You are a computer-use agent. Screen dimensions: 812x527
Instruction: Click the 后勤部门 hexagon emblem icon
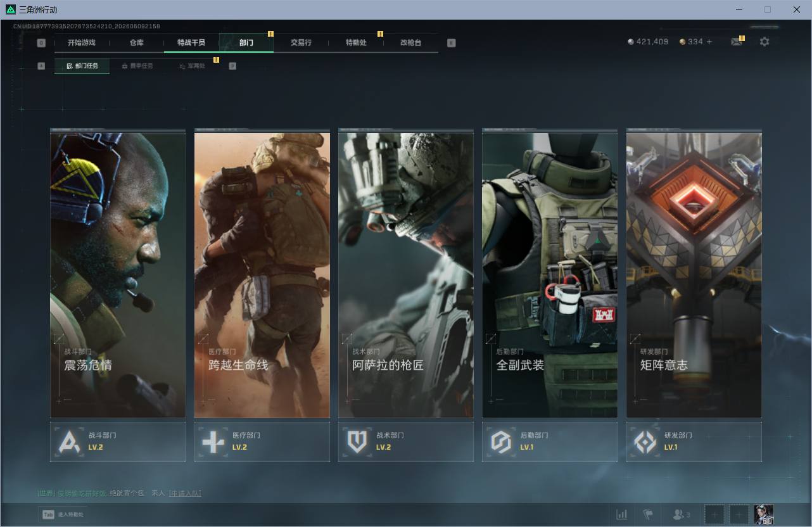501,441
